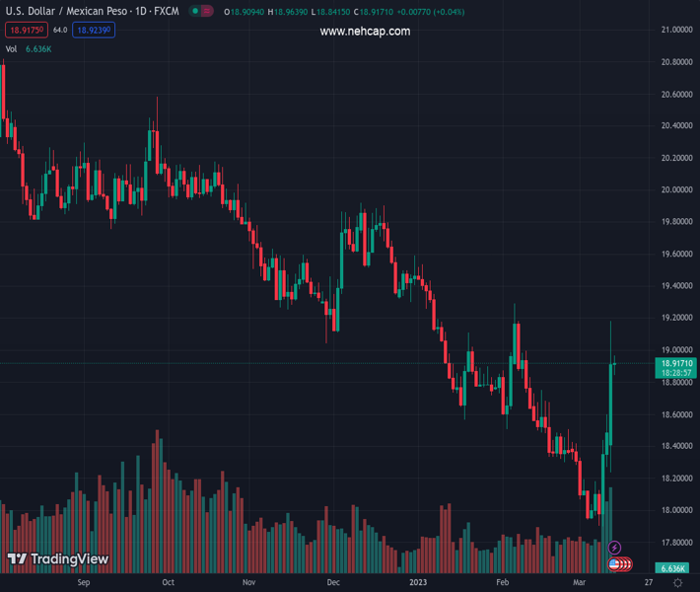Viewport: 700px width, 592px height.
Task: Click the Oct label on time axis
Action: 168,582
